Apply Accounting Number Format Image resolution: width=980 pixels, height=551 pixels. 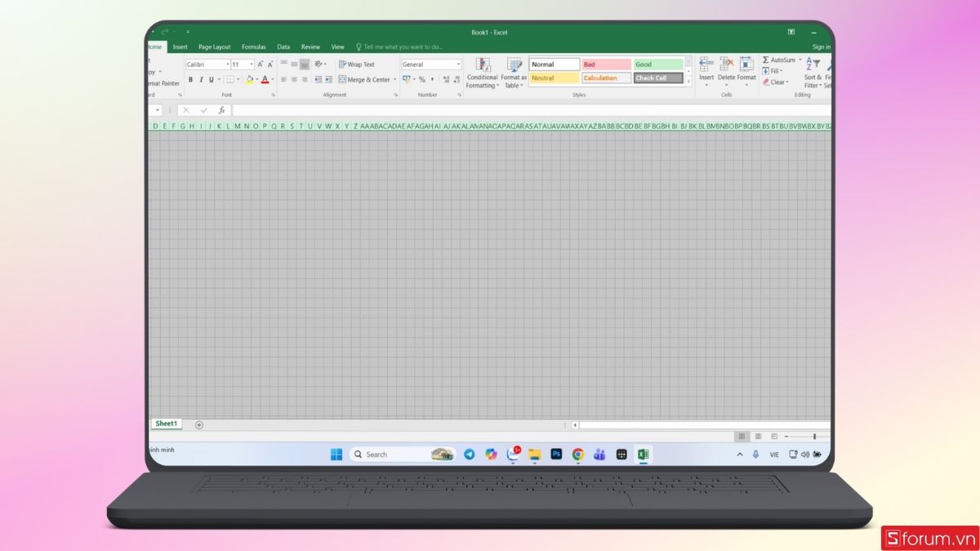pos(406,80)
